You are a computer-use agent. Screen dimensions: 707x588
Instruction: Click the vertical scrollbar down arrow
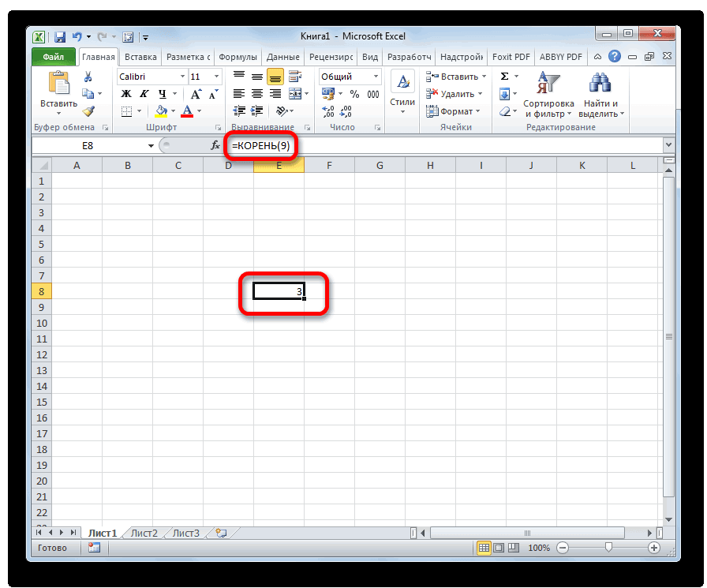coord(668,519)
